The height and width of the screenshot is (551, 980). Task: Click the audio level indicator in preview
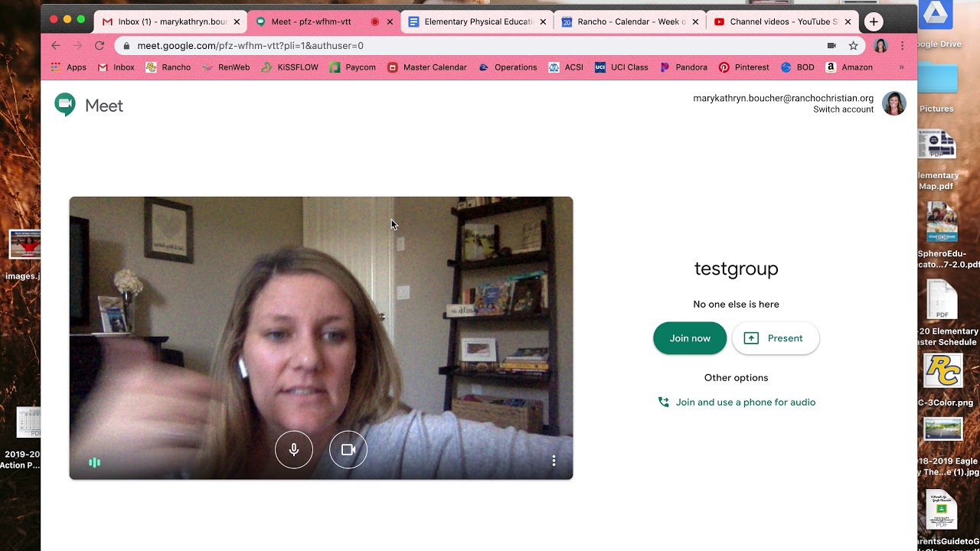(94, 462)
